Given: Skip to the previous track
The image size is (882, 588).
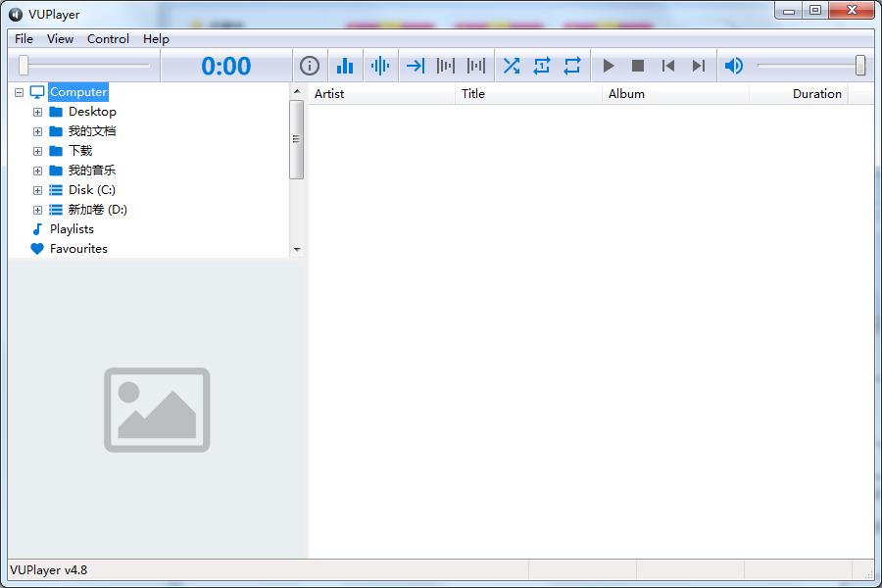Looking at the screenshot, I should tap(668, 66).
